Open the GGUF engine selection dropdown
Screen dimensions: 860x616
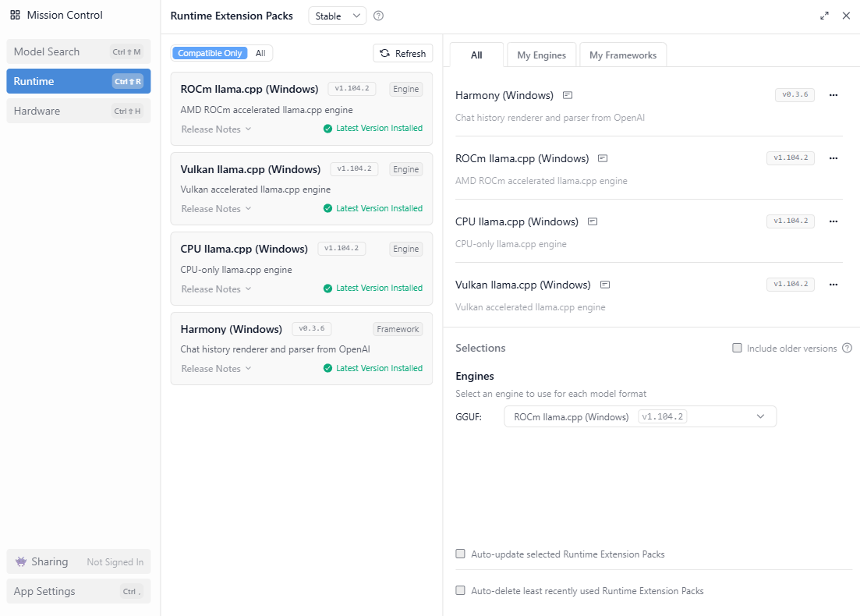tap(639, 416)
